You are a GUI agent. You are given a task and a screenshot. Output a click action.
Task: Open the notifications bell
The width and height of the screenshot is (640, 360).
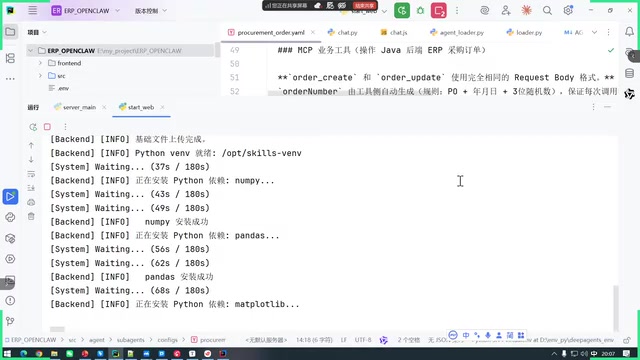[629, 32]
